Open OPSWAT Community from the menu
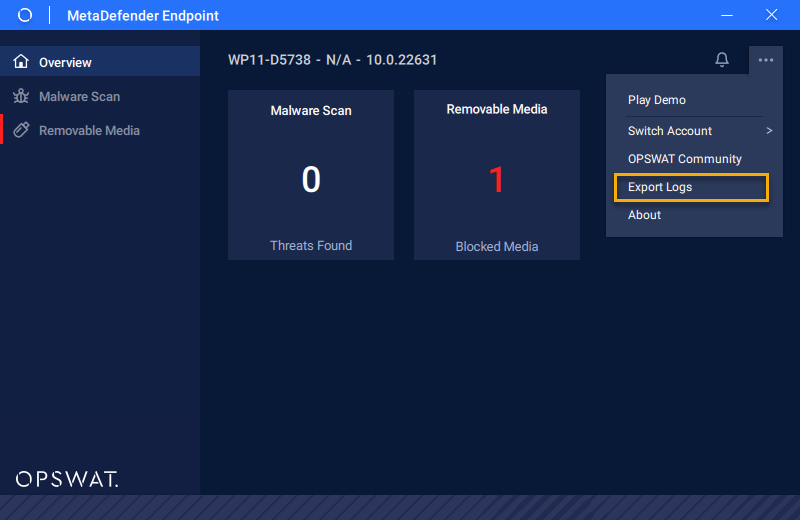This screenshot has height=520, width=800. click(685, 159)
